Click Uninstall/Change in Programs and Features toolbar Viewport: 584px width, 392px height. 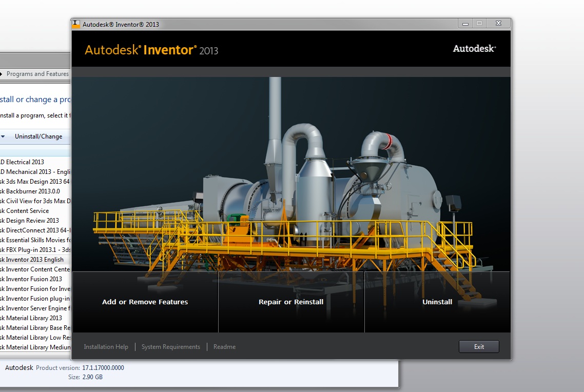click(x=38, y=136)
